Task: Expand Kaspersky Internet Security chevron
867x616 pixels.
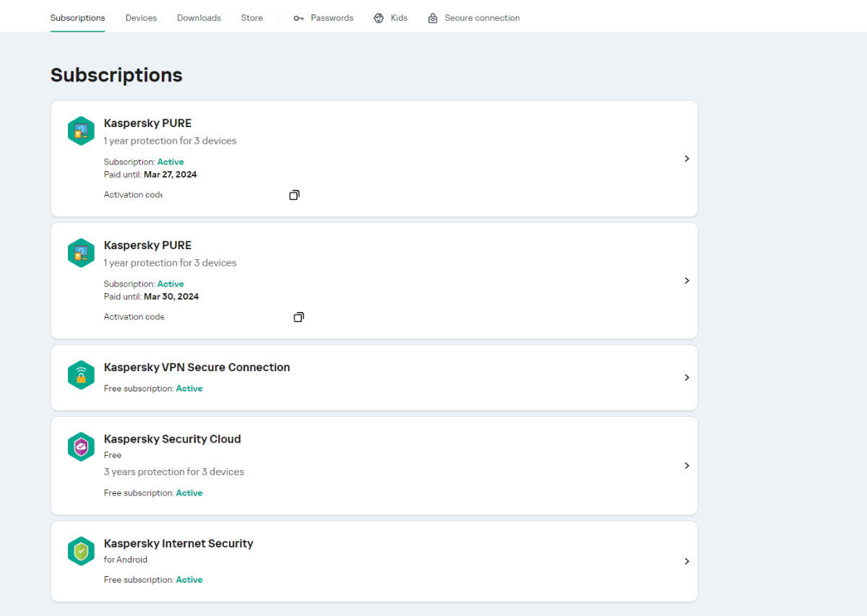Action: 686,561
